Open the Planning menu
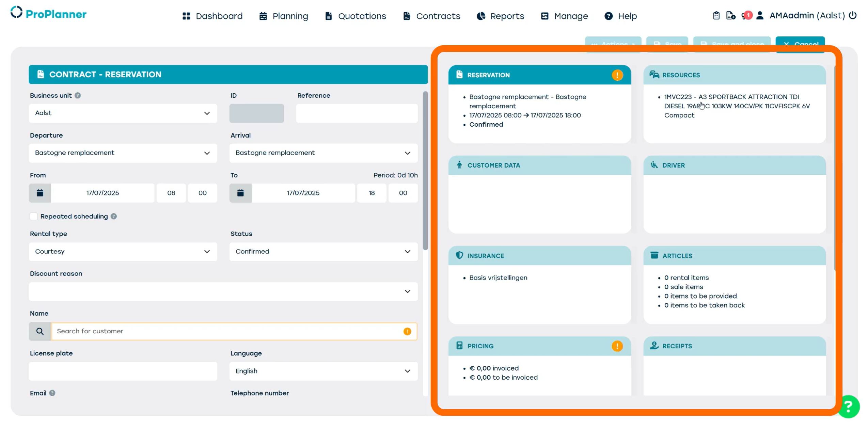868x445 pixels. point(283,16)
